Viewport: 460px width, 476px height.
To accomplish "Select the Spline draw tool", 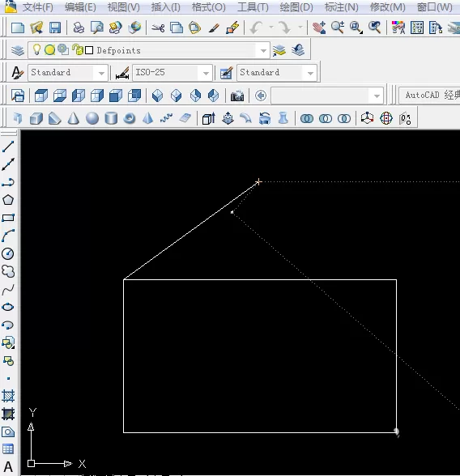I will click(x=8, y=290).
